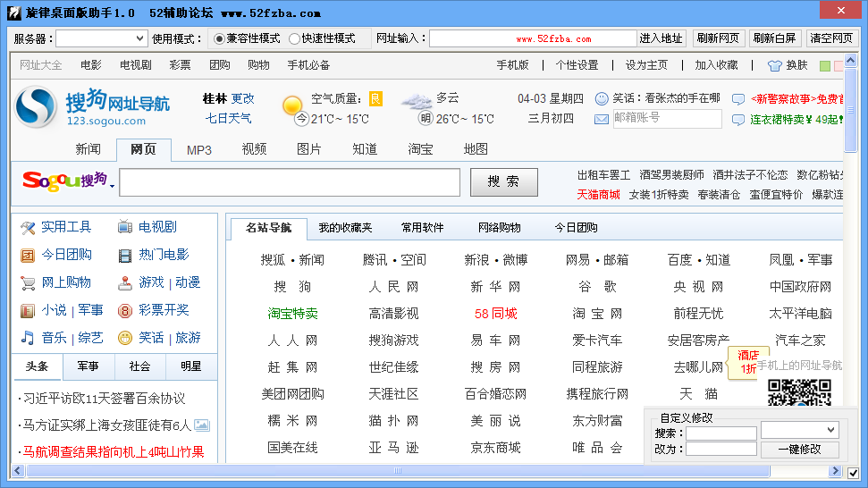Click the 搜索 search button
The image size is (868, 488).
coord(504,182)
